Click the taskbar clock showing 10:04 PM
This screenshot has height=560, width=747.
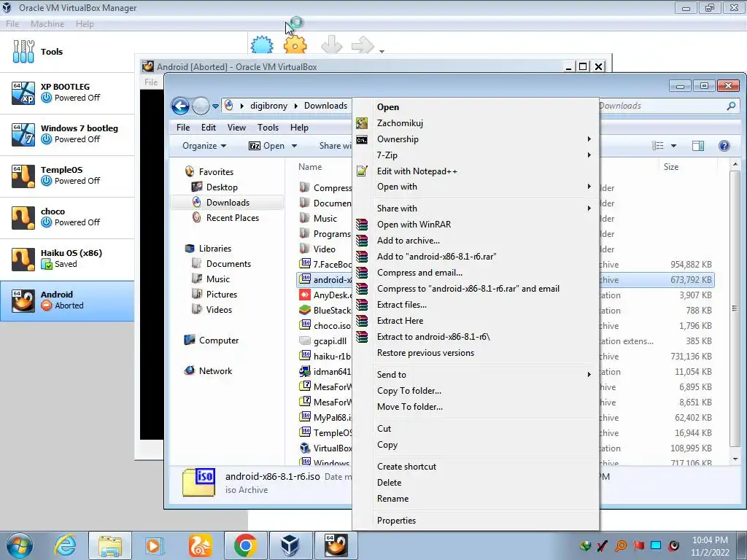(710, 545)
